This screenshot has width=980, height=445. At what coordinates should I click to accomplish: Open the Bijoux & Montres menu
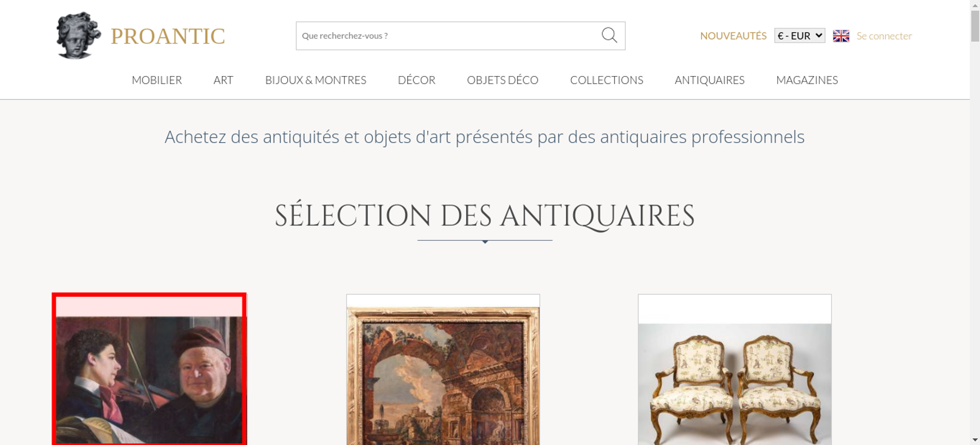pos(316,80)
